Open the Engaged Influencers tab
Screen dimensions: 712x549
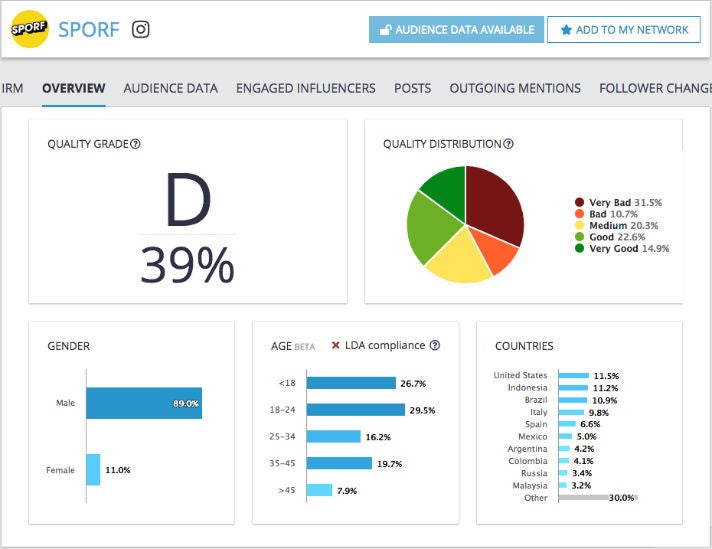click(305, 88)
